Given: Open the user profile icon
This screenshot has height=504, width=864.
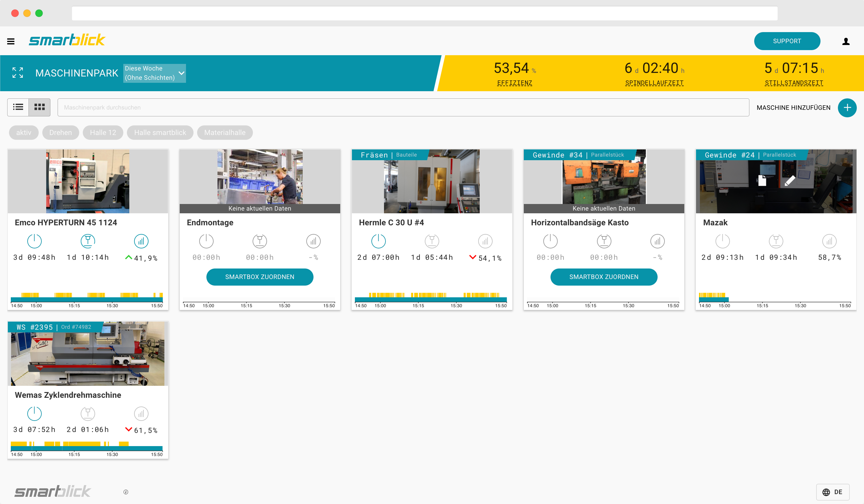Looking at the screenshot, I should coord(845,41).
